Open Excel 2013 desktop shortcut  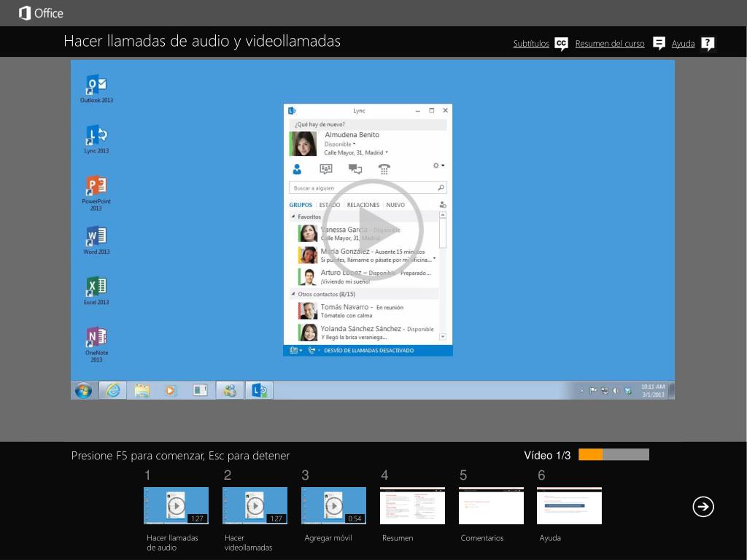tap(96, 290)
